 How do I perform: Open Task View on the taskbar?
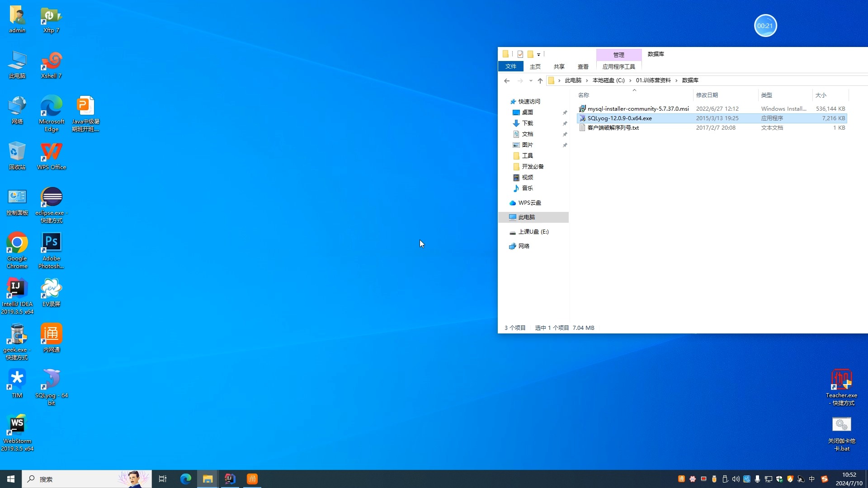click(163, 479)
